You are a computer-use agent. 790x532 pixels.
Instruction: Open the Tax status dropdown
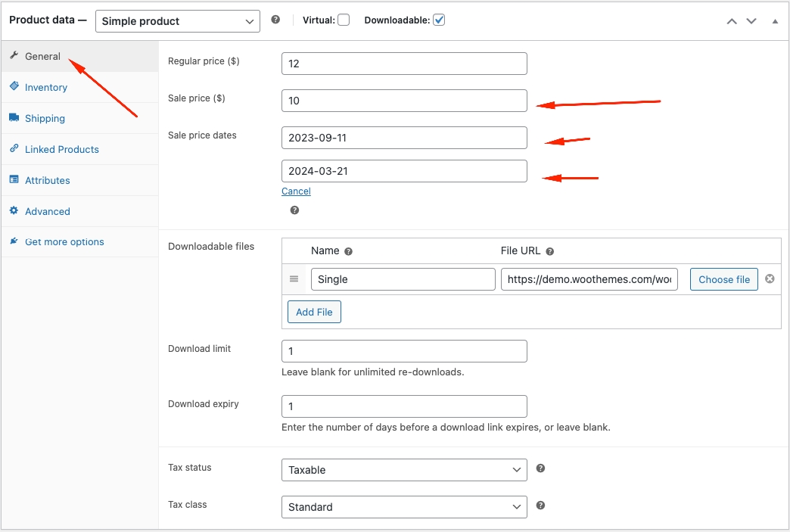(403, 470)
